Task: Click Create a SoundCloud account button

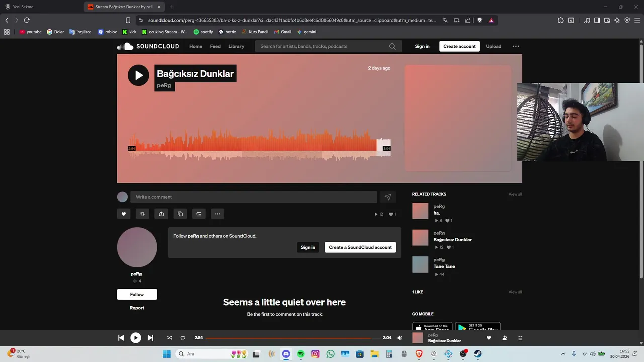Action: click(x=360, y=247)
